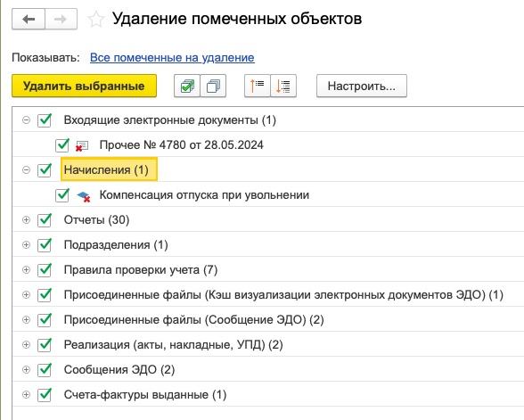Click Удалить выбранные button
This screenshot has width=524, height=420.
(x=84, y=86)
